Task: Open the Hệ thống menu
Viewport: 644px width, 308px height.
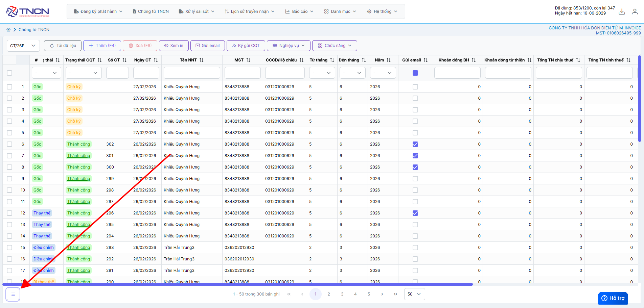Action: coord(382,11)
